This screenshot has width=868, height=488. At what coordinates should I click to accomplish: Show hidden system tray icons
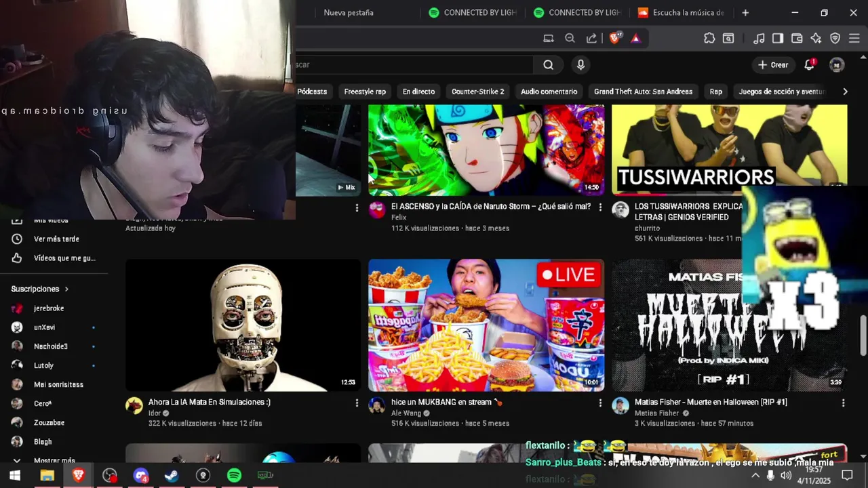click(x=755, y=475)
